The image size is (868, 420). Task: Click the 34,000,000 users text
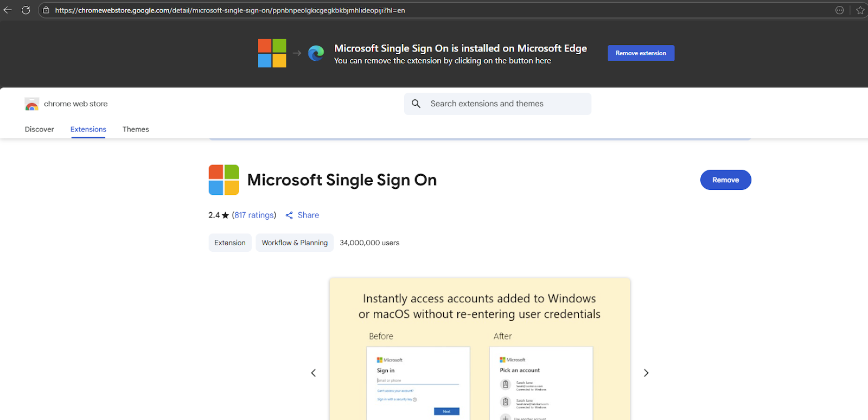pyautogui.click(x=369, y=243)
